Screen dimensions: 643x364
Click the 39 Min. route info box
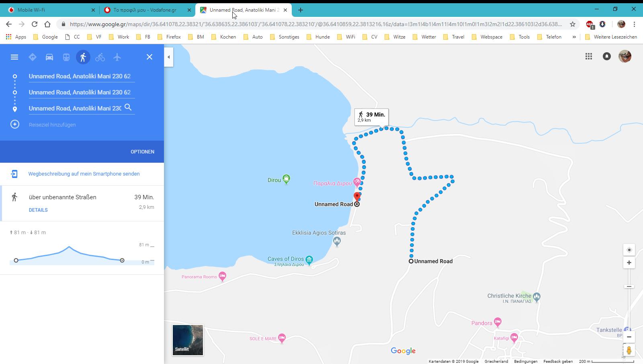click(371, 117)
